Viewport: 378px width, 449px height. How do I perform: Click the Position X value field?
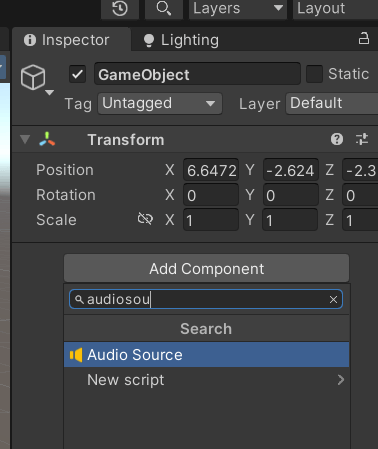(x=211, y=170)
